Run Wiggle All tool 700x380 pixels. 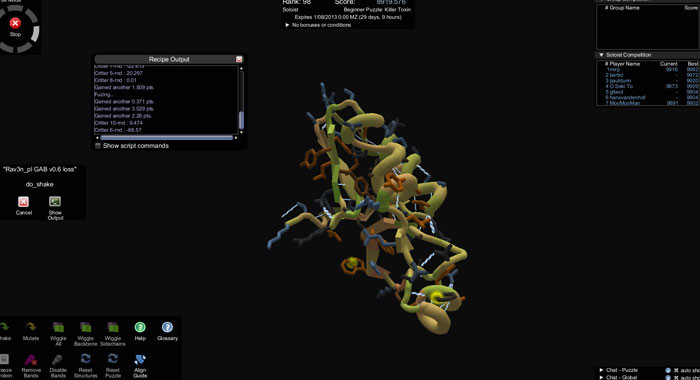point(58,333)
